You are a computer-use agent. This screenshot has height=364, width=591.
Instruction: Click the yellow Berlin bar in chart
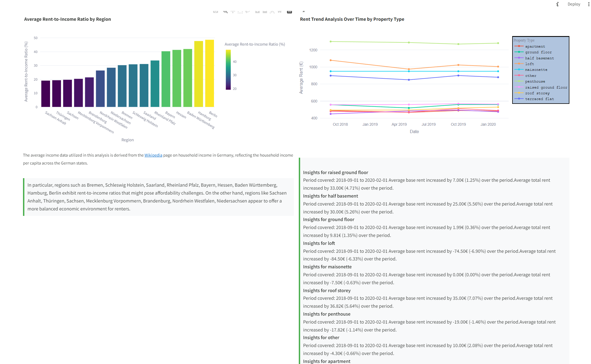(210, 73)
